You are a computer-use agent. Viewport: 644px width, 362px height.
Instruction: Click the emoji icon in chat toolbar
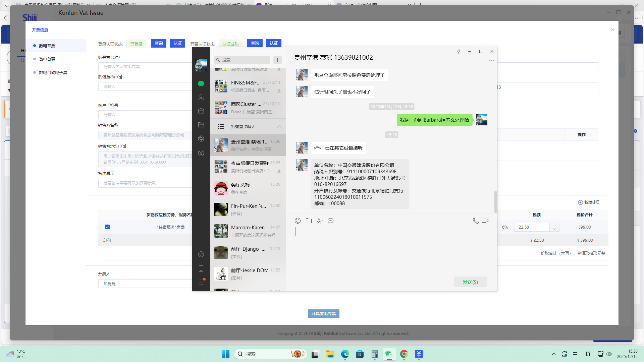click(x=298, y=221)
